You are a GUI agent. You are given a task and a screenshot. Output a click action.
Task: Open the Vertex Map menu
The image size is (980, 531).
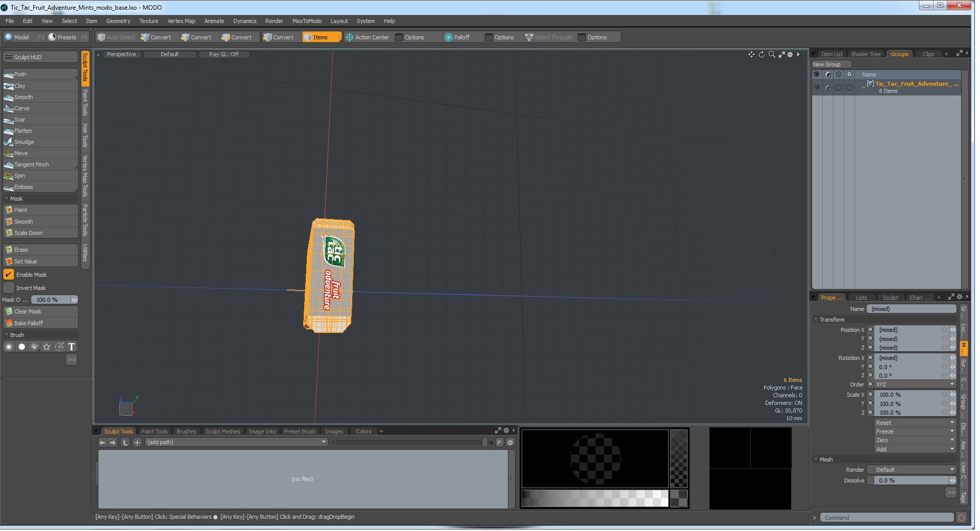click(x=181, y=21)
